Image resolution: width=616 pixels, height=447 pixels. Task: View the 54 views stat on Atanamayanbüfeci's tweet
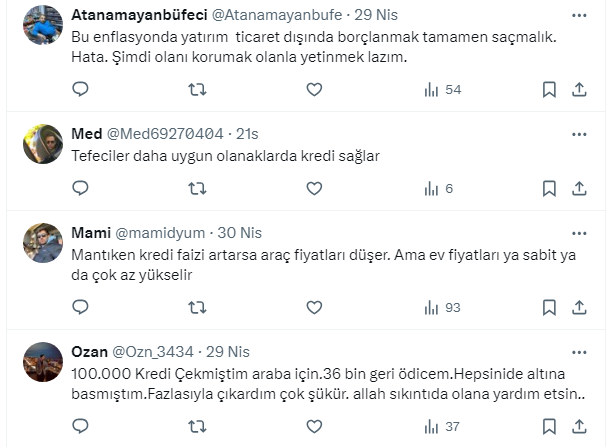441,90
